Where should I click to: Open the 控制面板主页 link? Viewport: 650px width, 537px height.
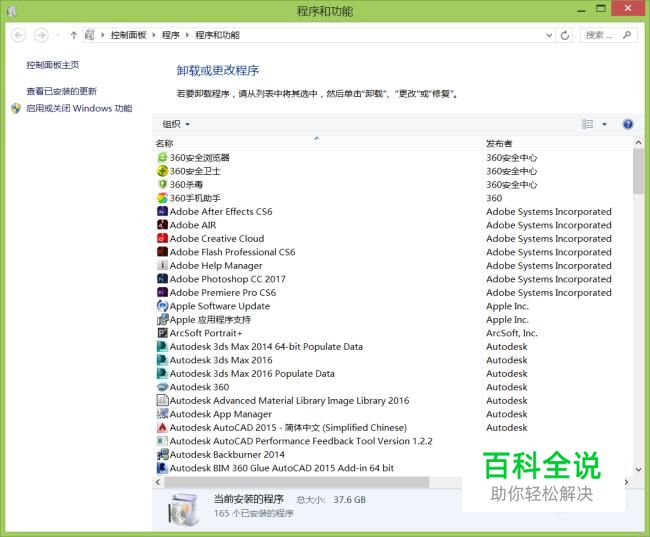[x=53, y=65]
